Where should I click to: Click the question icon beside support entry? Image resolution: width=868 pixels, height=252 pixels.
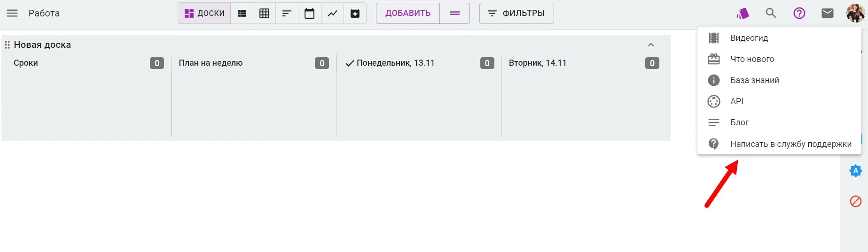pos(714,144)
